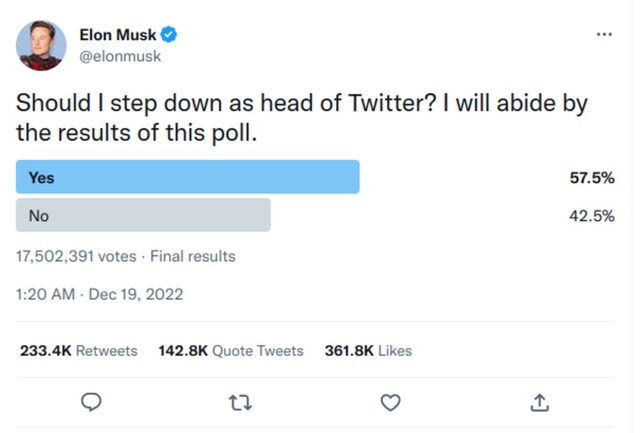Open the 142.8K Quote Tweets list
The width and height of the screenshot is (640, 433).
231,351
